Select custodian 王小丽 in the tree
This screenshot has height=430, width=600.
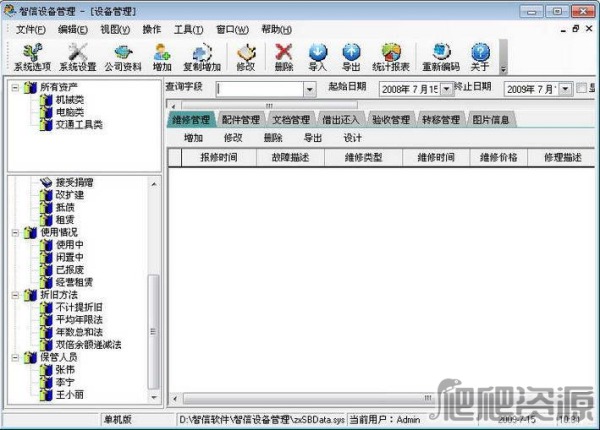[70, 394]
